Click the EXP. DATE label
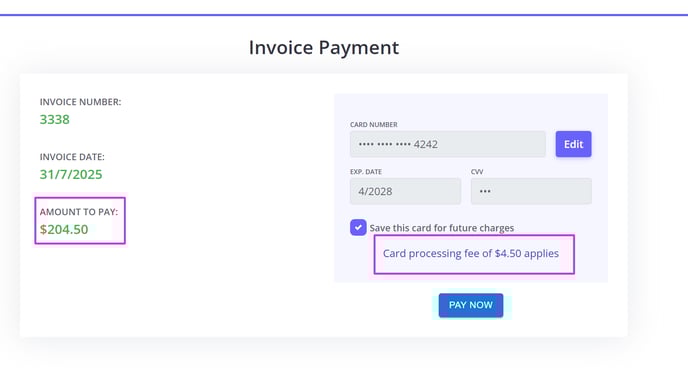 click(x=366, y=172)
